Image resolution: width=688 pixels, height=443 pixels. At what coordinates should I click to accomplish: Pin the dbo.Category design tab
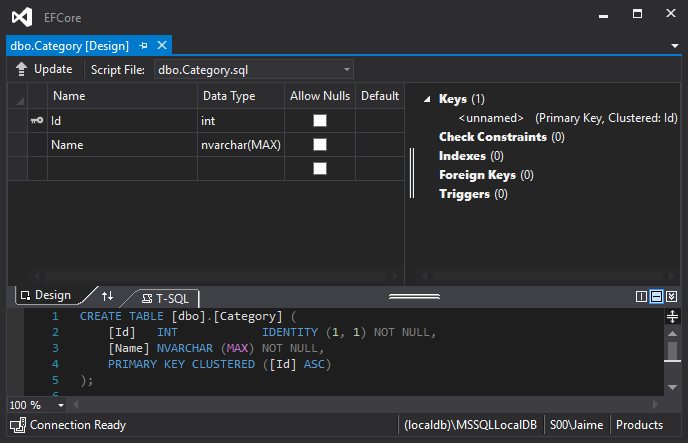tap(144, 45)
